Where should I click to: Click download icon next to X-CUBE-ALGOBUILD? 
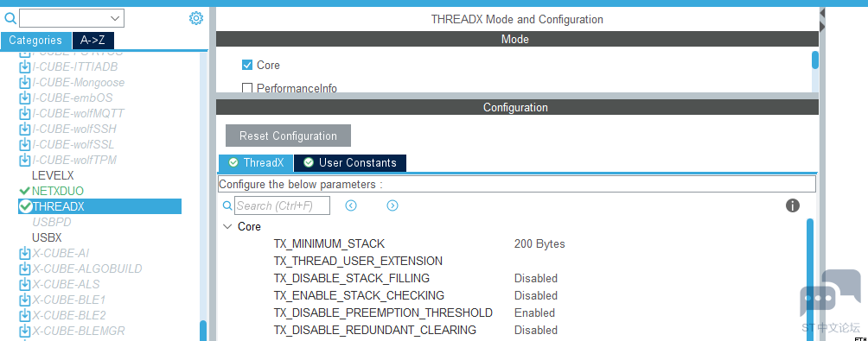[x=24, y=268]
